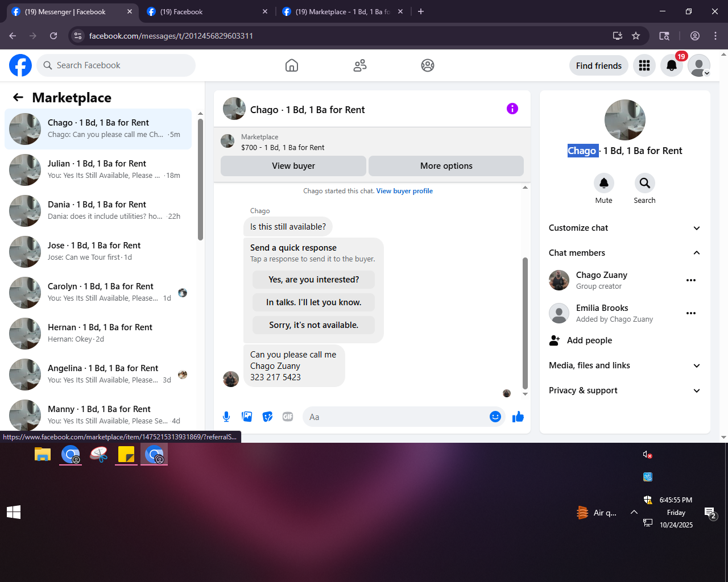The image size is (728, 582).
Task: Open Dania 1 Bd, 1 Ba conversation
Action: tap(98, 211)
